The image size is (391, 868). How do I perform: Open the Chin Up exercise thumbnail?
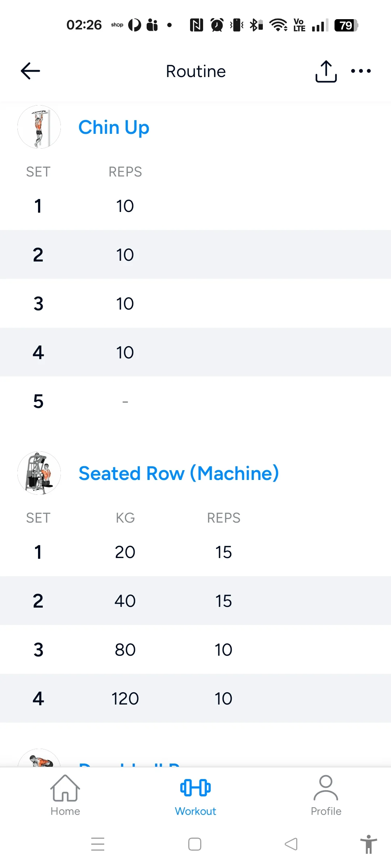[39, 127]
